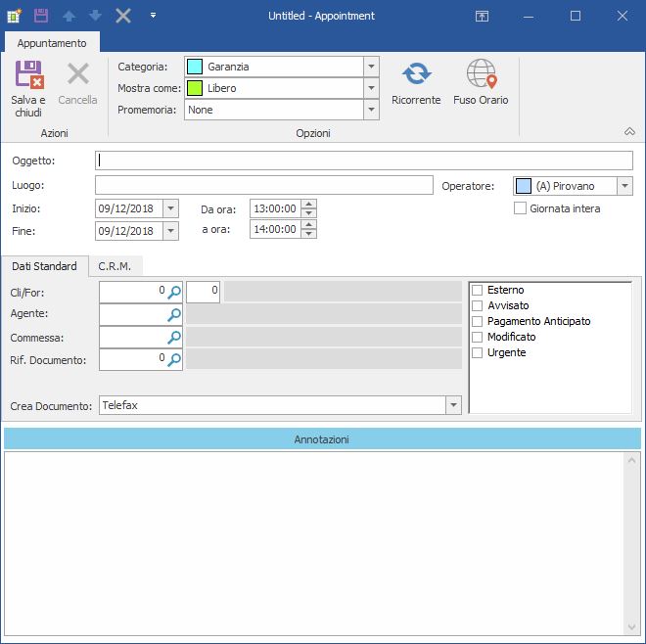Maximize the Appointment window
This screenshot has width=646, height=644.
click(576, 16)
